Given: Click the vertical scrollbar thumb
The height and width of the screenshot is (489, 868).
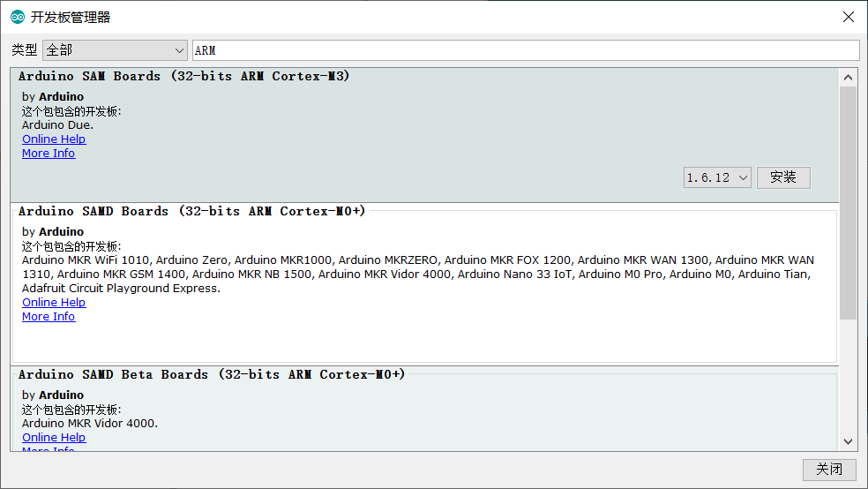Looking at the screenshot, I should 848,203.
